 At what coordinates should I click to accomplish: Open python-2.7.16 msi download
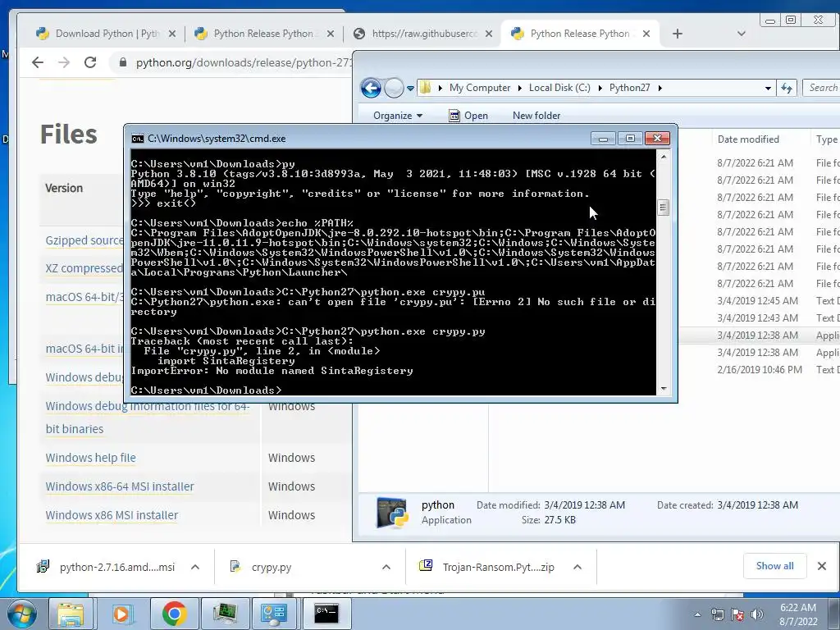click(x=107, y=567)
